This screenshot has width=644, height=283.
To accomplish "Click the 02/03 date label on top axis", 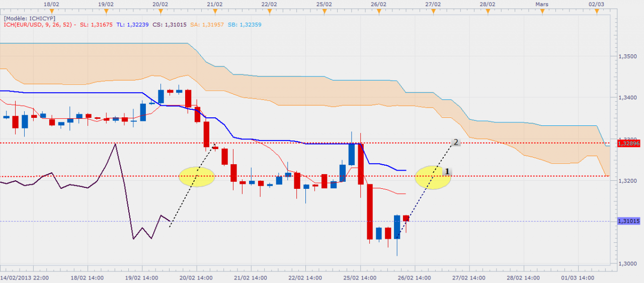I will [x=596, y=4].
